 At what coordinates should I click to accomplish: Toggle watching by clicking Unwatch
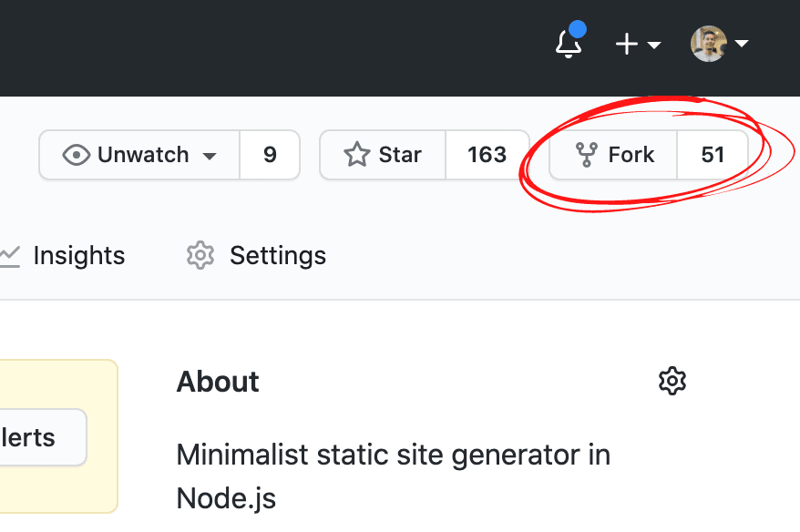point(141,154)
